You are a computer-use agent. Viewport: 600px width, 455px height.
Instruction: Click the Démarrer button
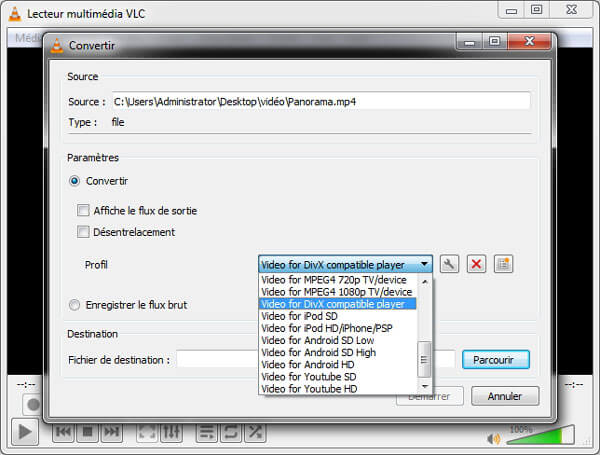coord(430,396)
